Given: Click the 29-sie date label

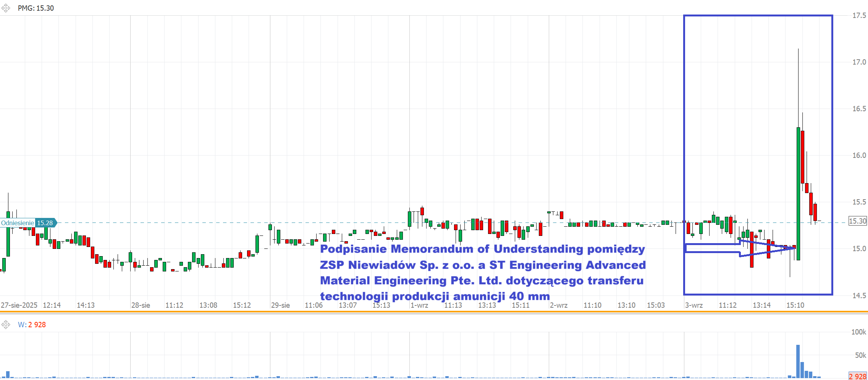Looking at the screenshot, I should click(280, 305).
